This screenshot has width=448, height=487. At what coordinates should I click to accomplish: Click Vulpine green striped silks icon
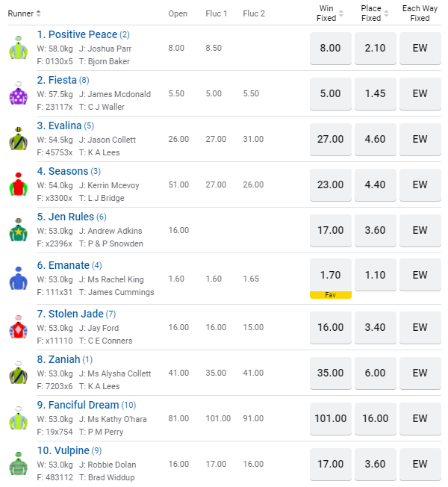coord(18,464)
